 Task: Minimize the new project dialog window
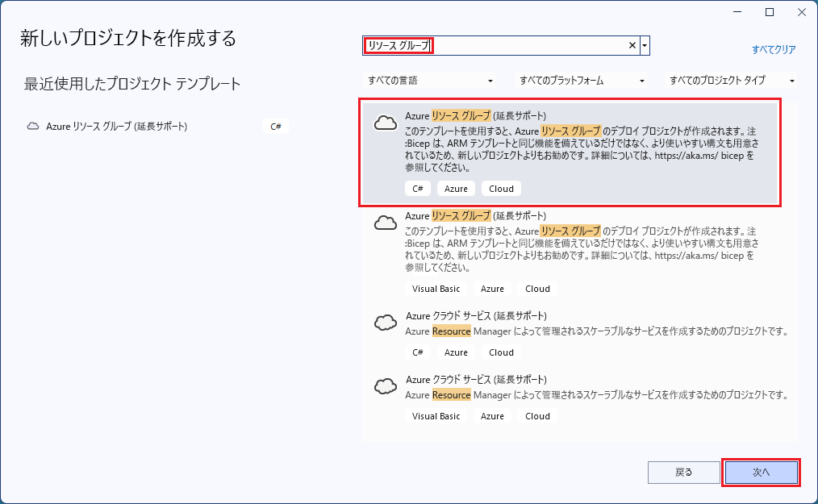click(x=737, y=12)
